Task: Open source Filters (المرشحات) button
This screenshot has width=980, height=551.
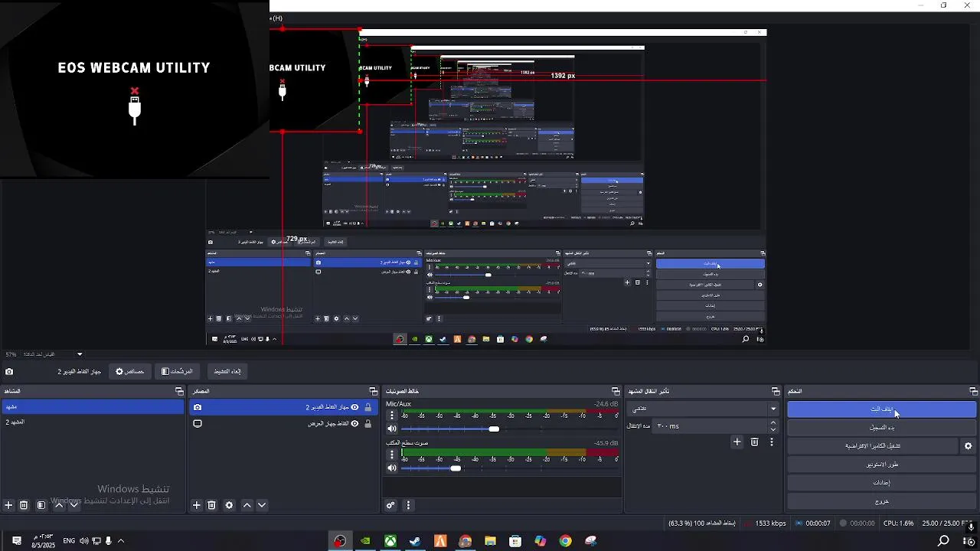Action: 177,372
